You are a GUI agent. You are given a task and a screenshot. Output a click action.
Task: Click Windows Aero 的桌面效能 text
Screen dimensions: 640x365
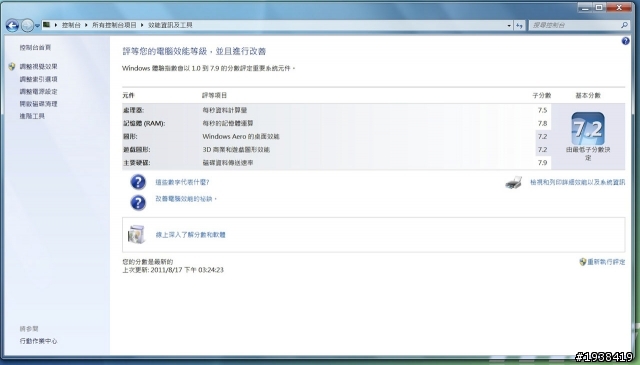(241, 136)
